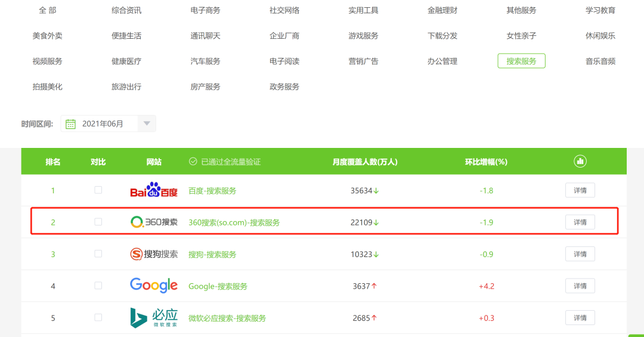Click the Google logo in row 4

[154, 285]
